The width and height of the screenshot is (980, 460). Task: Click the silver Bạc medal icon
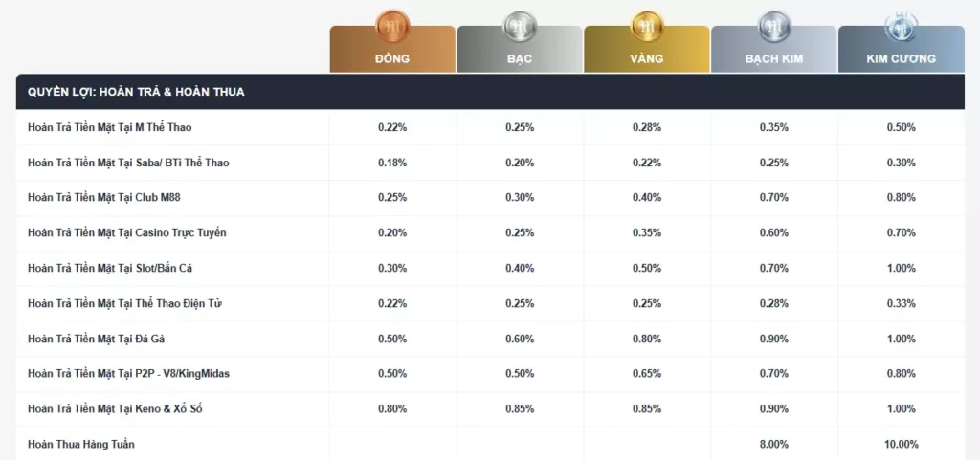tap(520, 26)
